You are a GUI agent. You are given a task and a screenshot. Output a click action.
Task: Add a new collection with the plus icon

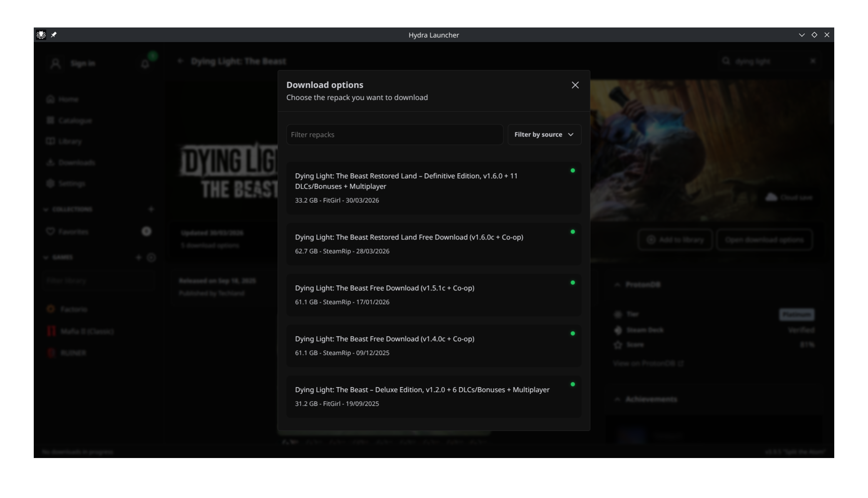click(151, 209)
